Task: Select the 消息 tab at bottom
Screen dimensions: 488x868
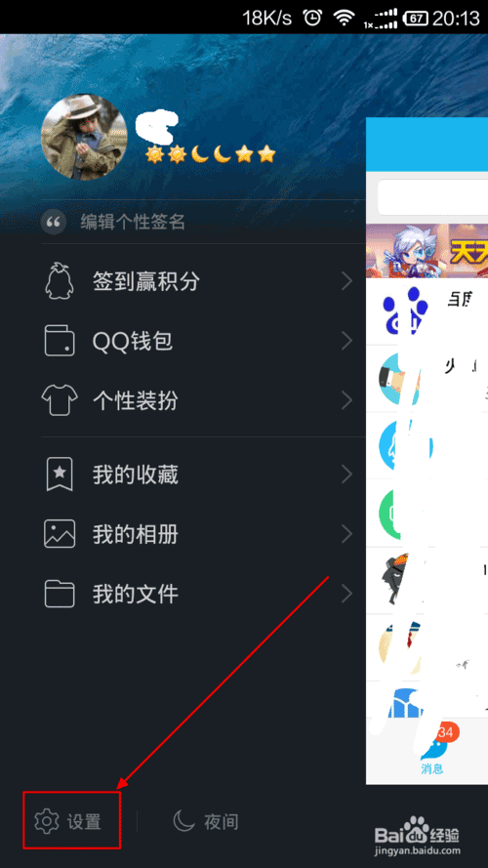Action: (432, 750)
